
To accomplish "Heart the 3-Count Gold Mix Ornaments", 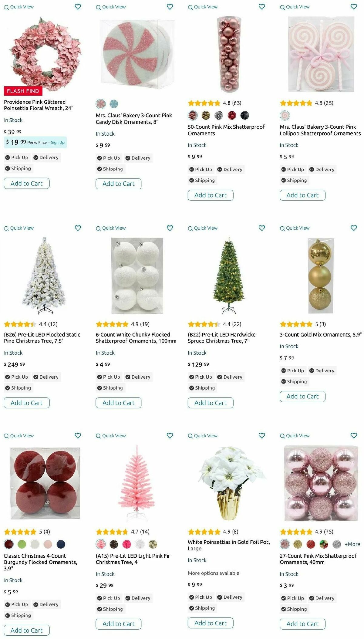I will (354, 228).
